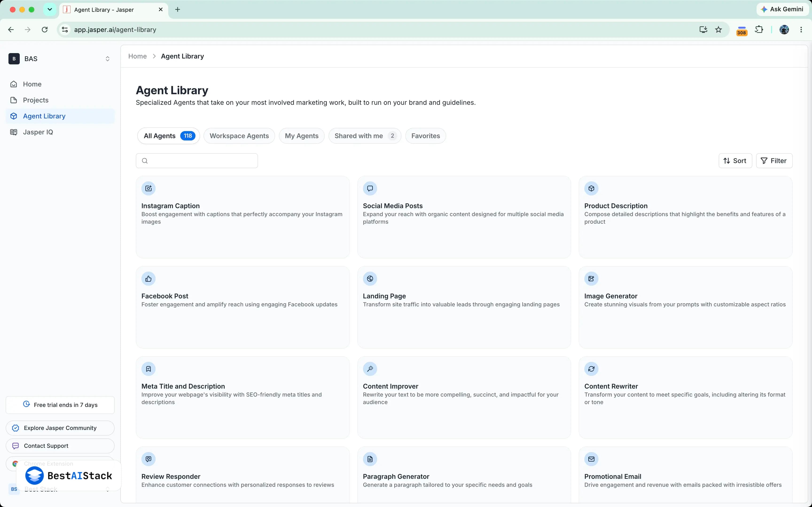
Task: Open Home in the sidebar
Action: [60, 84]
